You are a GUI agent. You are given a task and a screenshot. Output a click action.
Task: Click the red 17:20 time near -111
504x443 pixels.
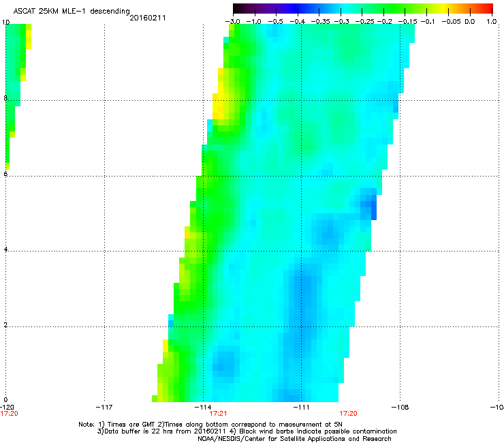349,414
